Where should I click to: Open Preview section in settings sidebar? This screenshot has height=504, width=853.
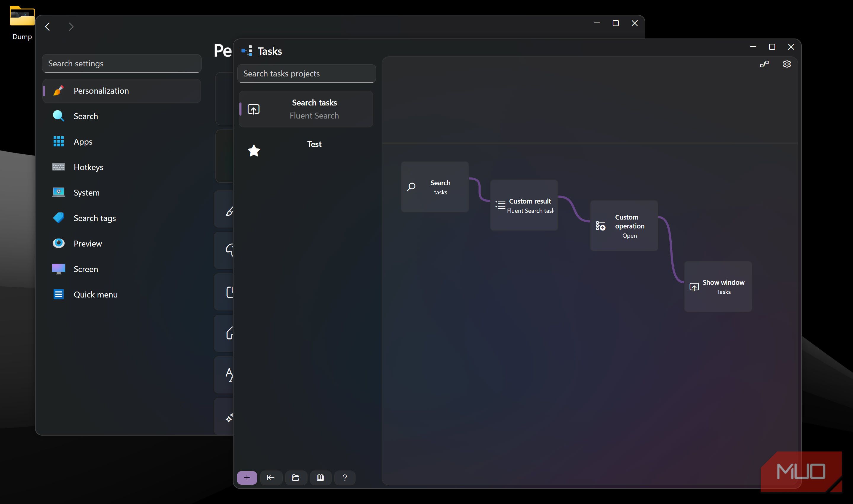click(121, 244)
